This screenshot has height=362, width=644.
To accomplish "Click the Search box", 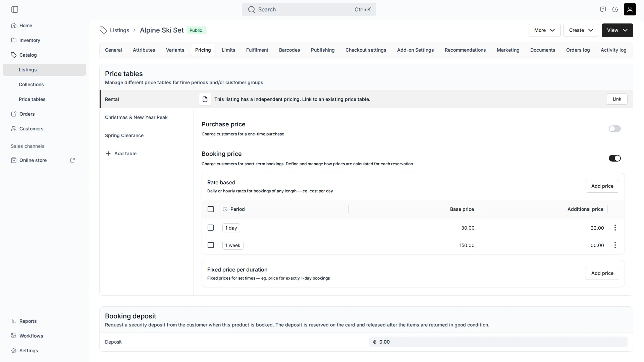I will tap(309, 9).
